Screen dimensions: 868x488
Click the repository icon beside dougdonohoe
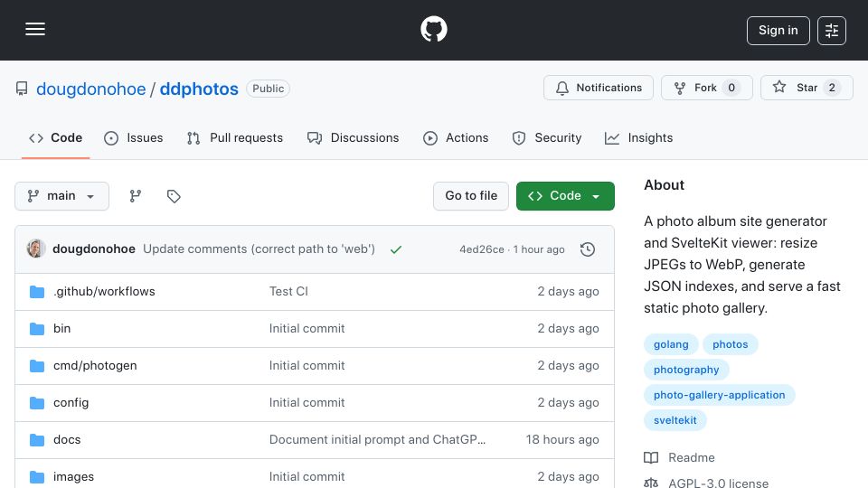point(22,89)
